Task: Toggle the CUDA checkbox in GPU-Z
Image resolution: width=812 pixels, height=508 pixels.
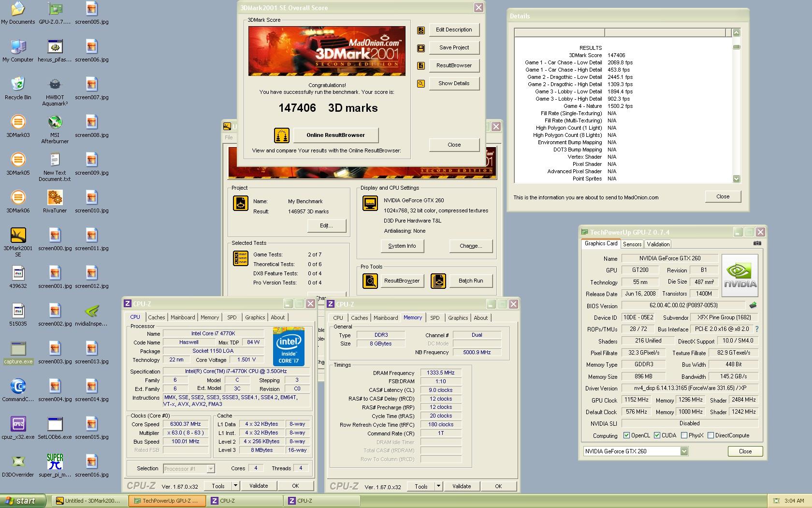Action: (x=657, y=435)
